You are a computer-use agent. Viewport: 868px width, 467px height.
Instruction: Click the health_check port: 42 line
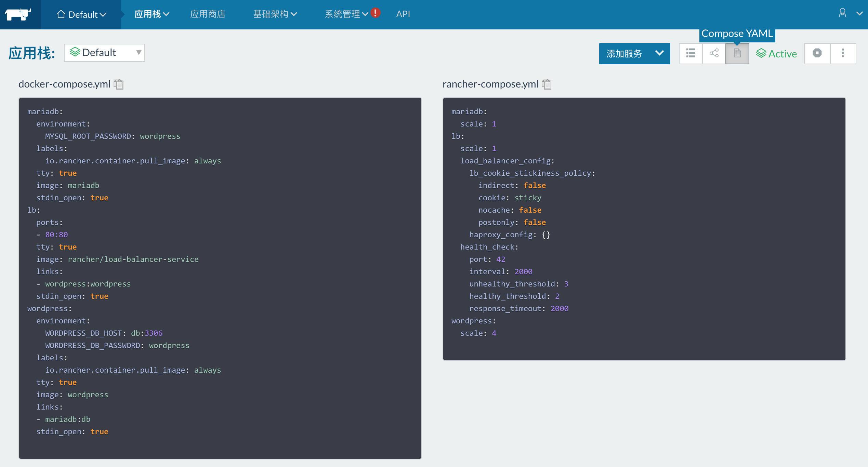click(x=487, y=259)
